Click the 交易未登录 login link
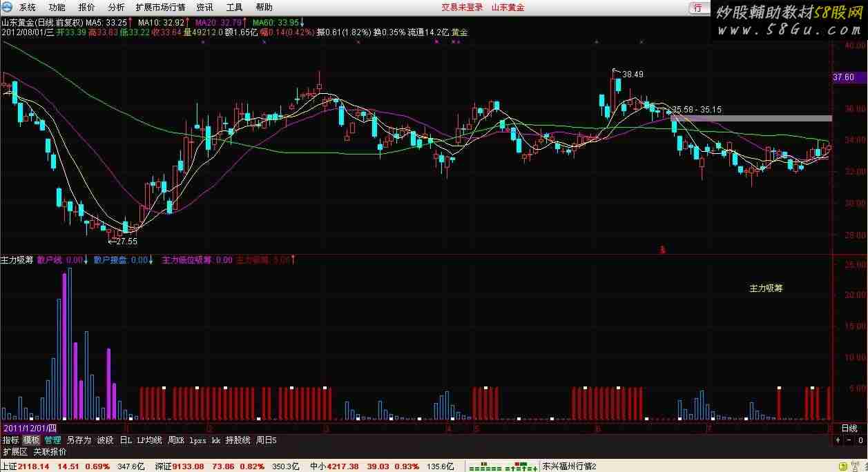The width and height of the screenshot is (868, 472). [x=462, y=8]
